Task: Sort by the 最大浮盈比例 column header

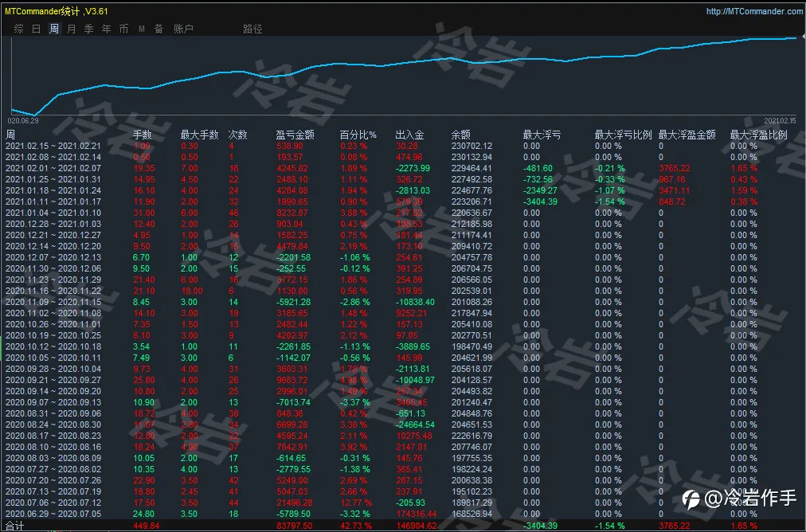Action: pos(759,135)
